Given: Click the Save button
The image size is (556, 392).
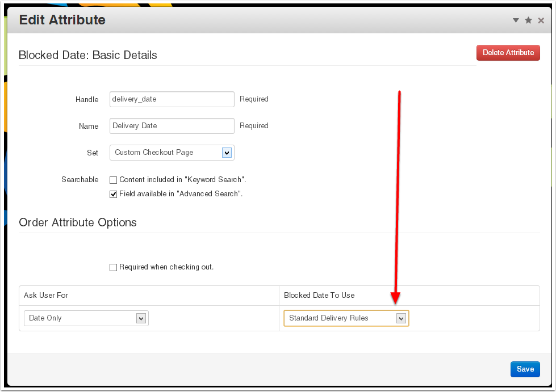Looking at the screenshot, I should pyautogui.click(x=525, y=369).
